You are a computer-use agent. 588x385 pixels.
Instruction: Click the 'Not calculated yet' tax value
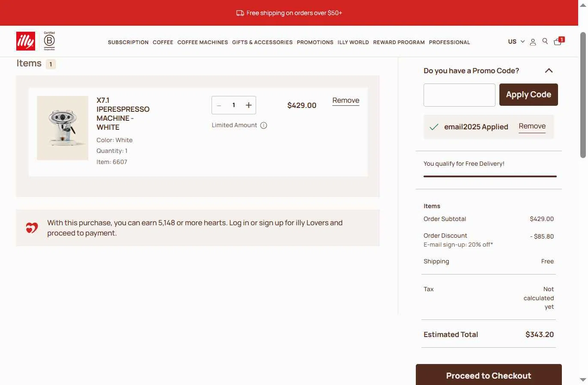pos(539,298)
